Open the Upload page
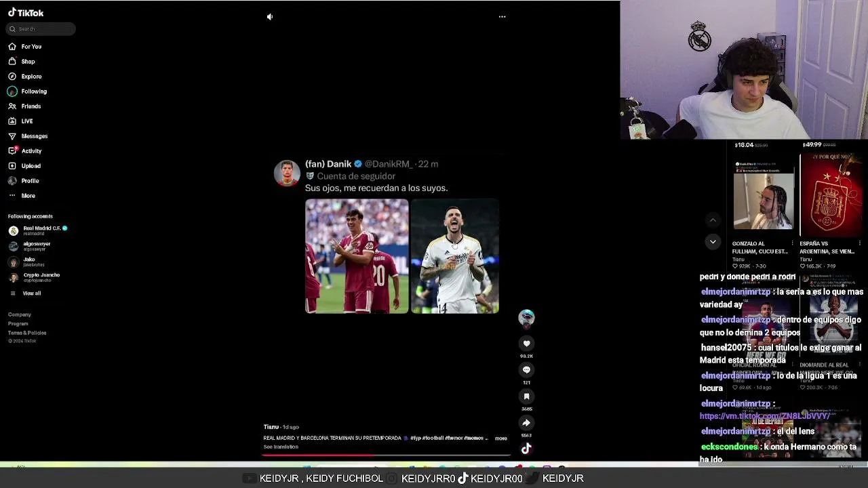Screen dimensions: 868x488 [x=31, y=166]
